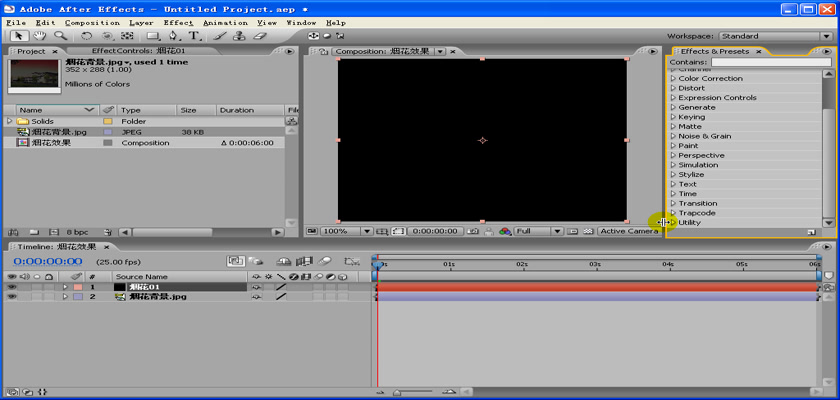Select the Zoom magnifier tool
The width and height of the screenshot is (840, 400).
point(60,36)
